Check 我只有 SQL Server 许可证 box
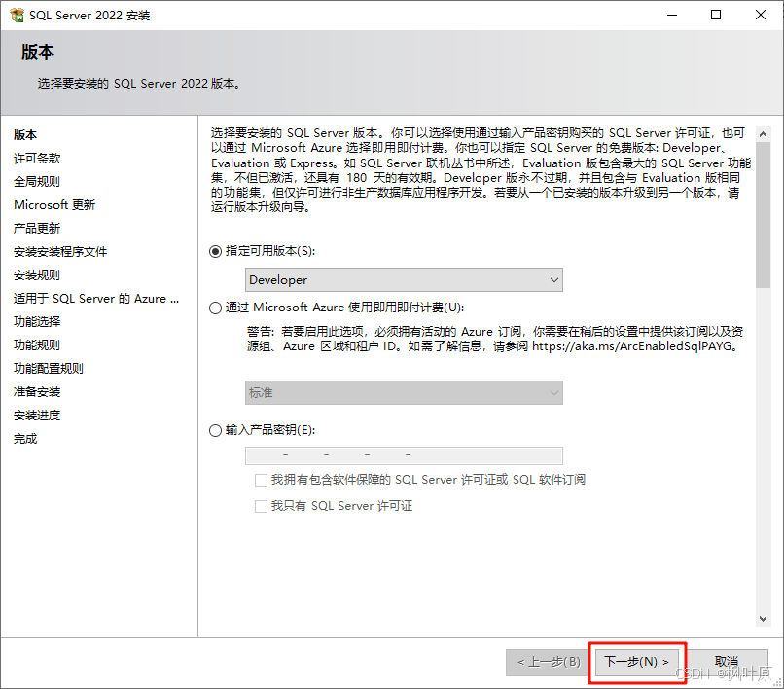The height and width of the screenshot is (689, 784). click(x=261, y=506)
